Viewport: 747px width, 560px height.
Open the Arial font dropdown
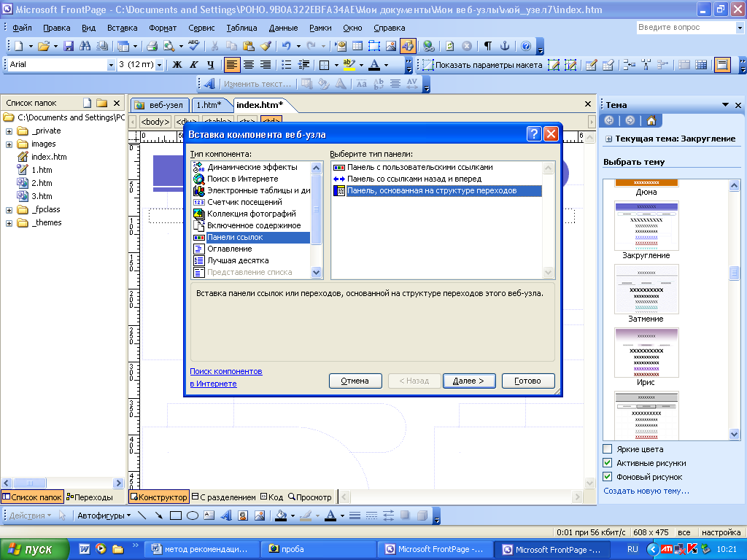111,65
